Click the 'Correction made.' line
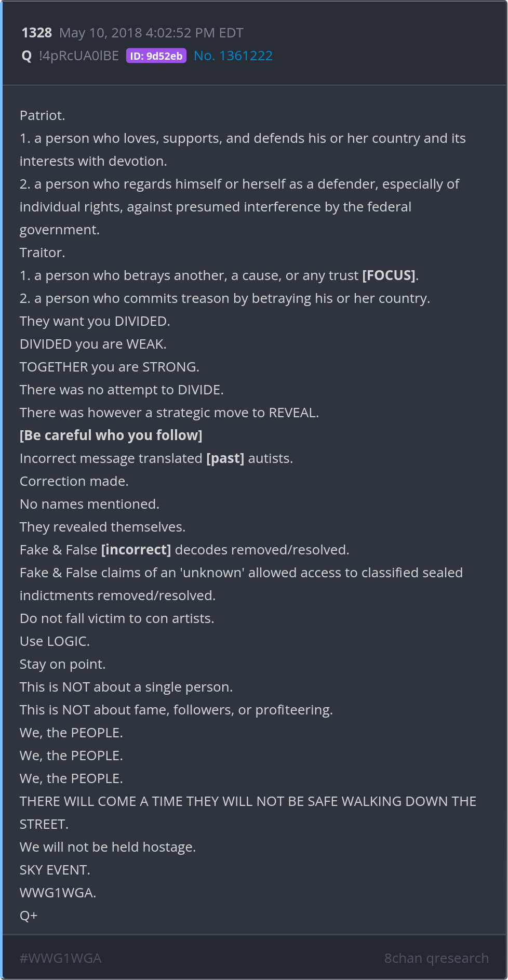Image resolution: width=508 pixels, height=980 pixels. (74, 481)
